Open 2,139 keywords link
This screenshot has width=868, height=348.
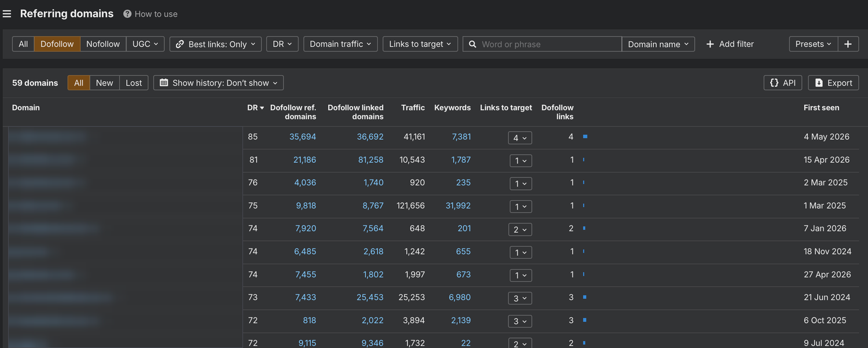click(461, 320)
